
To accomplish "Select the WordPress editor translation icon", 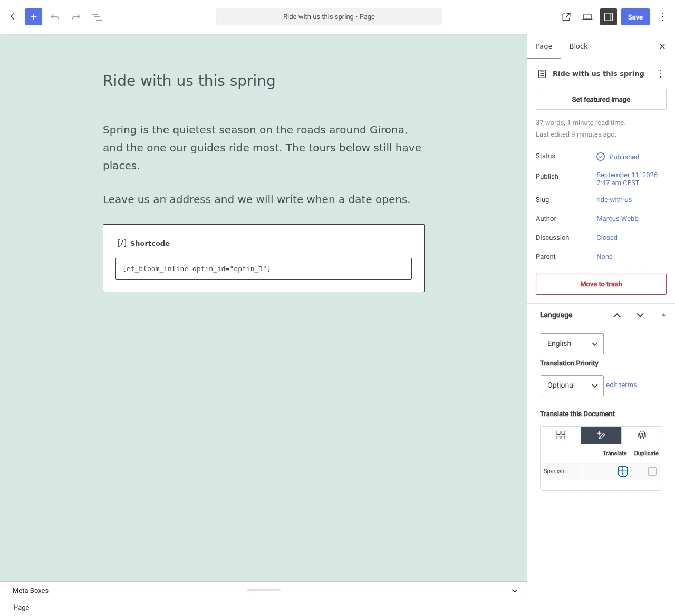I will point(642,435).
